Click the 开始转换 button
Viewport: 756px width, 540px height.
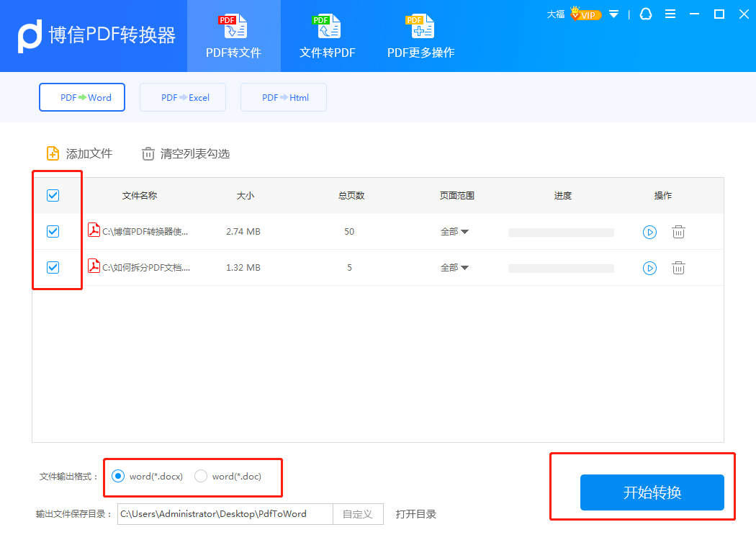click(652, 492)
